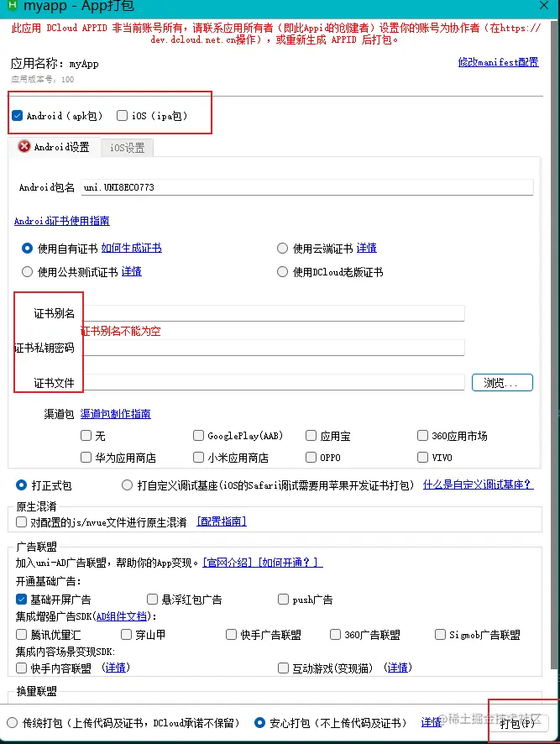This screenshot has height=744, width=560.
Task: Click the 浏览... button
Action: (502, 382)
